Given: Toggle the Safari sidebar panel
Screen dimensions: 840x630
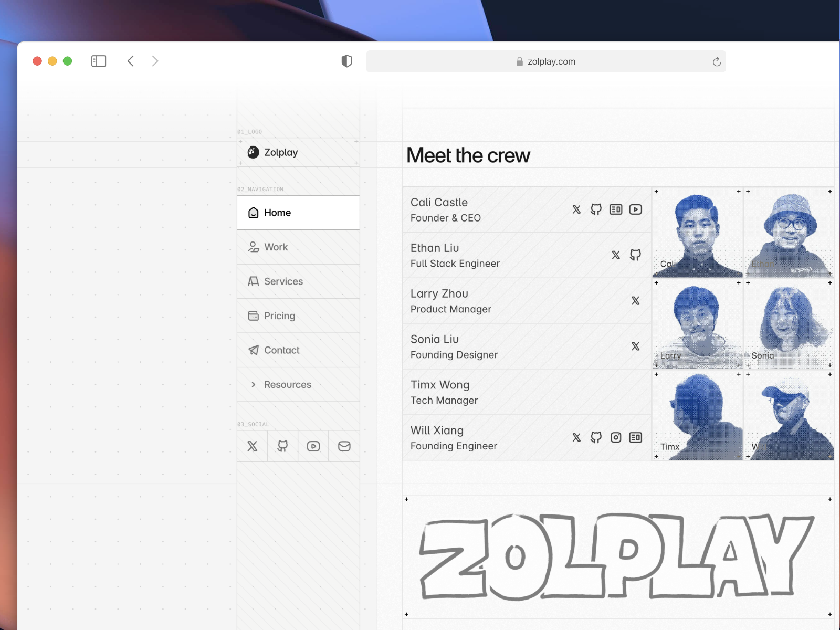Looking at the screenshot, I should (99, 61).
